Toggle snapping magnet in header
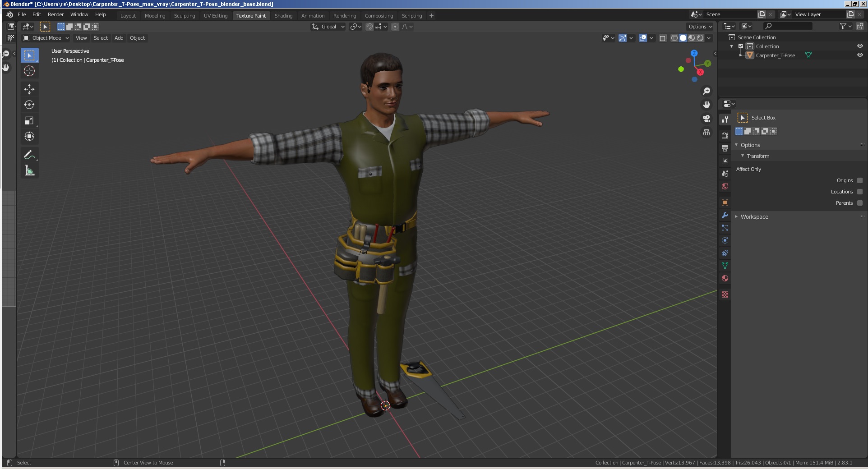 pyautogui.click(x=369, y=27)
